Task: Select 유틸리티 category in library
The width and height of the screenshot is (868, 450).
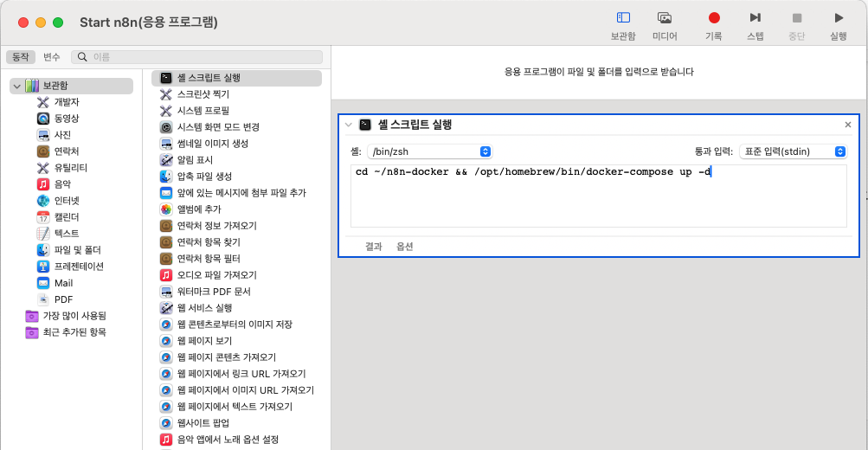Action: (70, 168)
